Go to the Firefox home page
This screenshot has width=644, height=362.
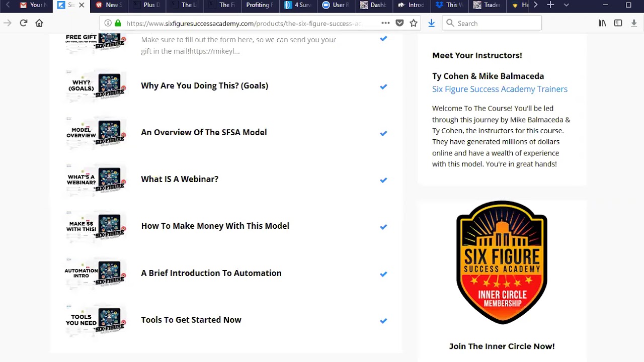click(39, 23)
